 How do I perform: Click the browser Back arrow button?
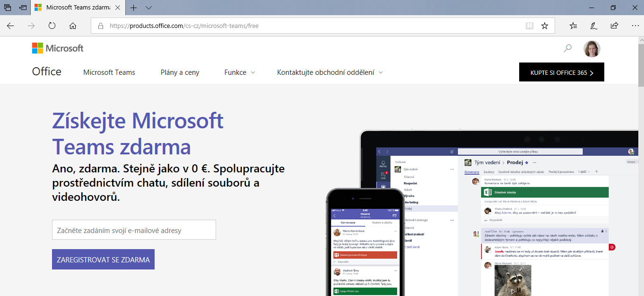click(10, 26)
